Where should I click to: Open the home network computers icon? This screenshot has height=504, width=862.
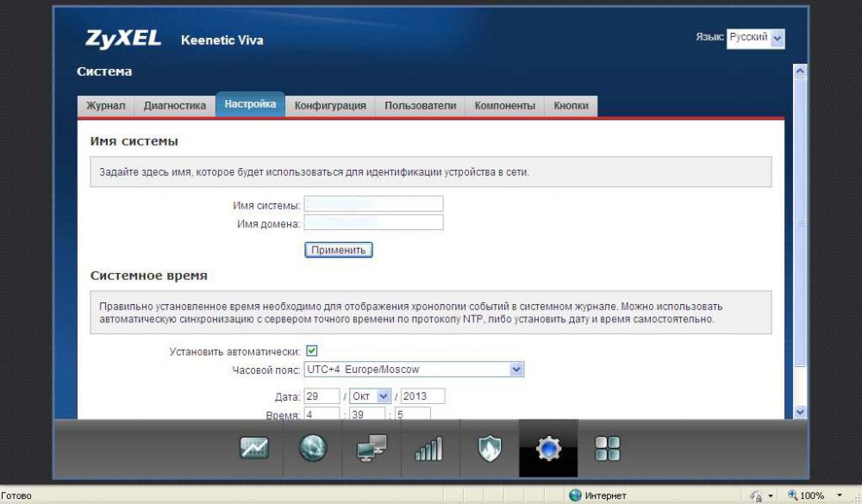pyautogui.click(x=372, y=448)
